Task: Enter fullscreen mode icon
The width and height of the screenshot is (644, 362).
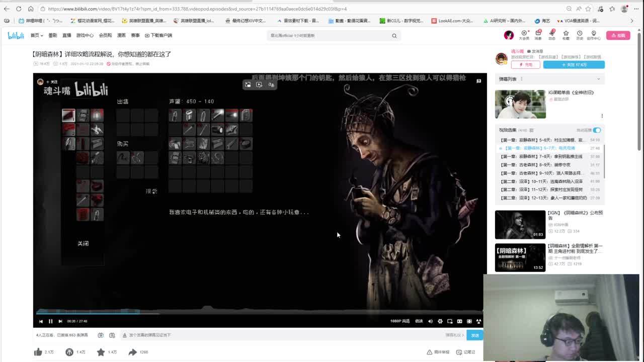Action: [478, 321]
